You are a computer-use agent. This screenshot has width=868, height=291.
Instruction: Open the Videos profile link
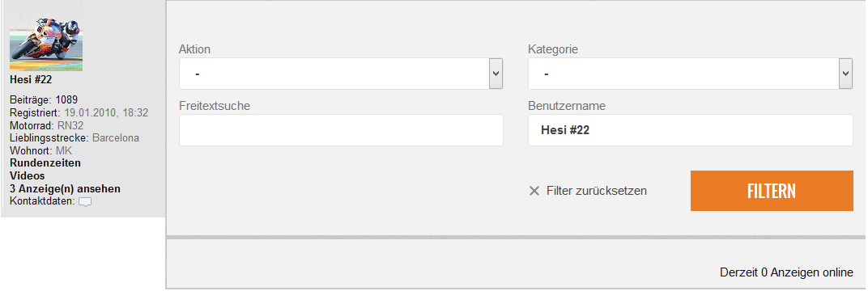tap(28, 175)
